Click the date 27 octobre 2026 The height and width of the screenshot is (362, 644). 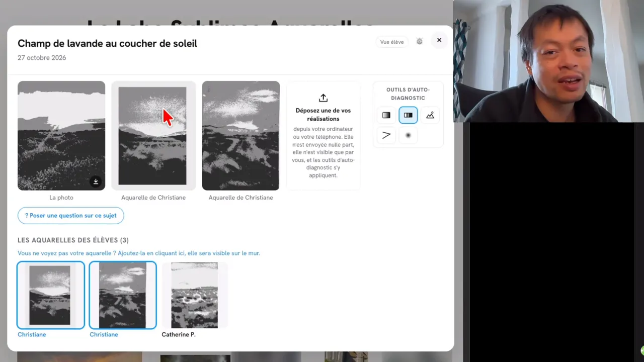[42, 58]
